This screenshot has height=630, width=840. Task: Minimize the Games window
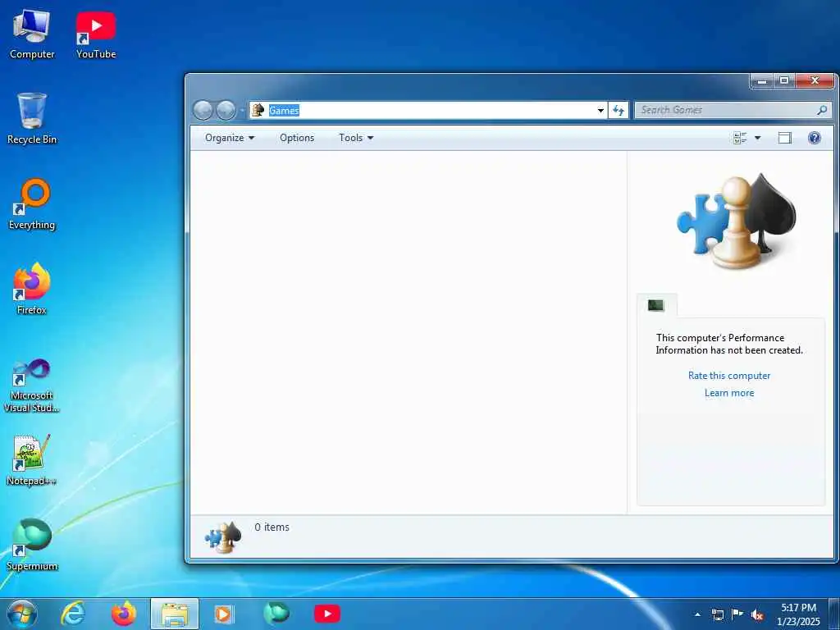click(762, 81)
